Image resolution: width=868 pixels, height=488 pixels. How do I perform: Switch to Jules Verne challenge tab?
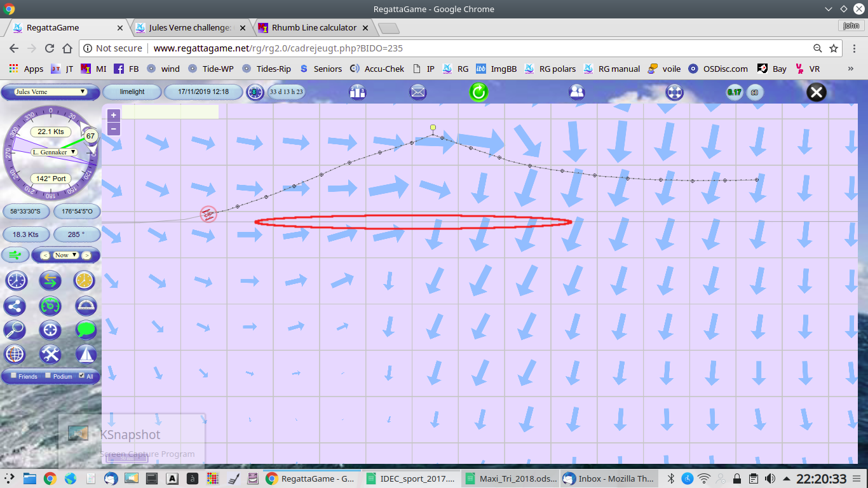pos(189,28)
